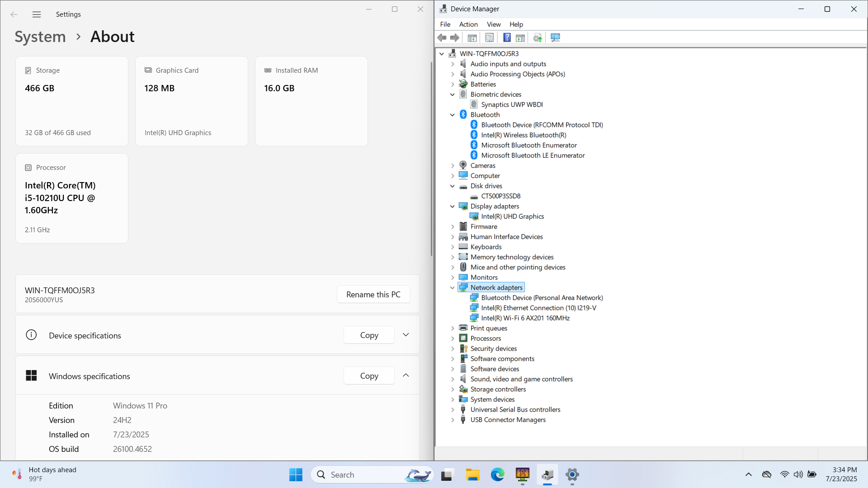Click the Bluetooth category icon in device tree
The image size is (868, 488).
(463, 115)
